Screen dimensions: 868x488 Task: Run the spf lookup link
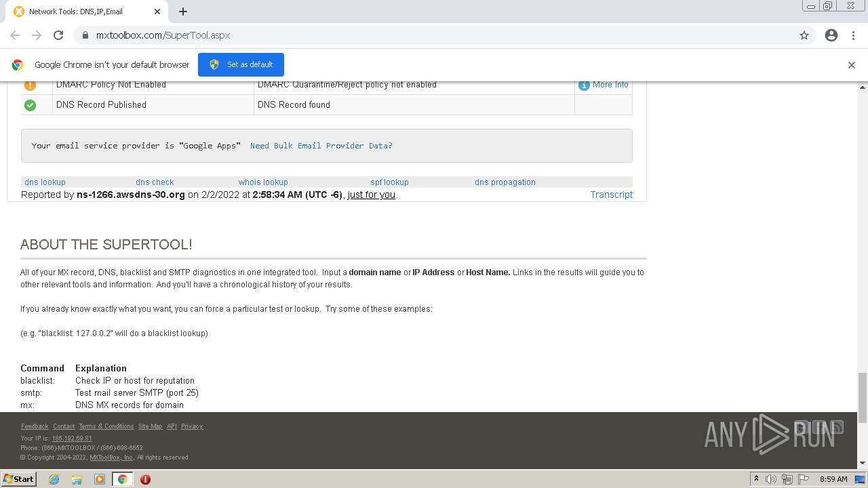[389, 182]
